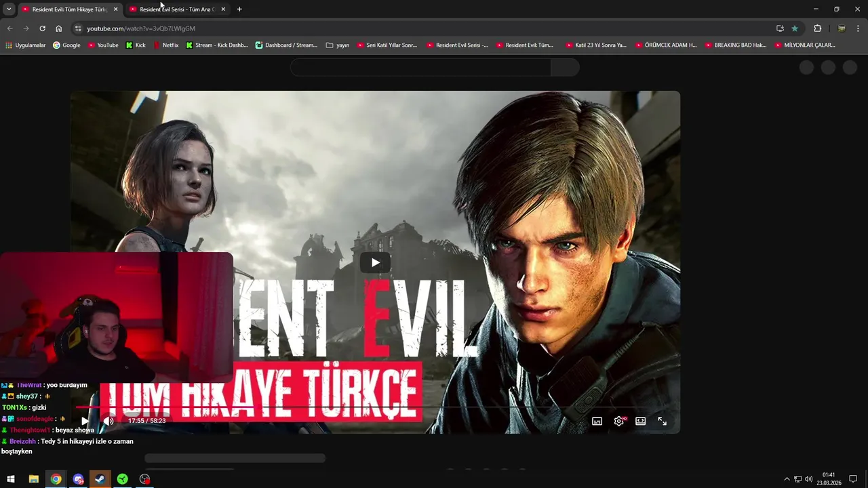
Task: Open 'ÖRÜMCEK ADAM H...' bookmark
Action: 666,45
